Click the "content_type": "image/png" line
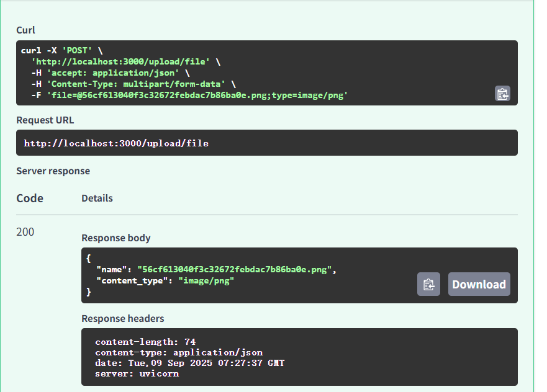The height and width of the screenshot is (392, 547). 165,280
